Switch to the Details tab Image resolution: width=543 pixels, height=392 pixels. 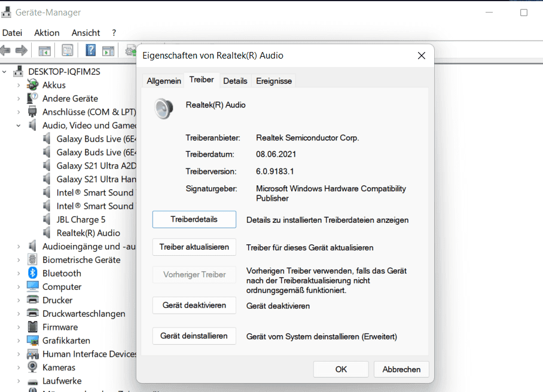tap(235, 81)
